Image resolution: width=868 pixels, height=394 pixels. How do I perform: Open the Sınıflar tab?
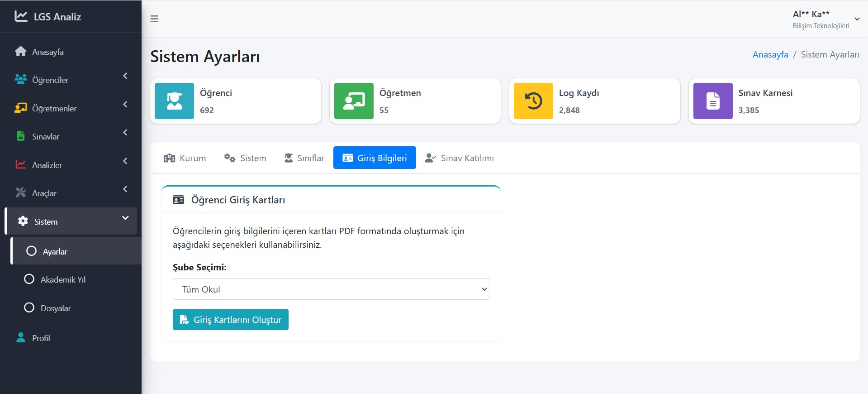(x=304, y=158)
